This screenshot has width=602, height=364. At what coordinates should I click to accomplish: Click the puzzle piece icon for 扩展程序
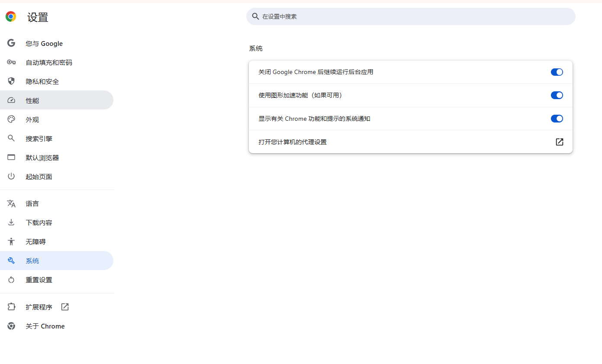pyautogui.click(x=11, y=307)
